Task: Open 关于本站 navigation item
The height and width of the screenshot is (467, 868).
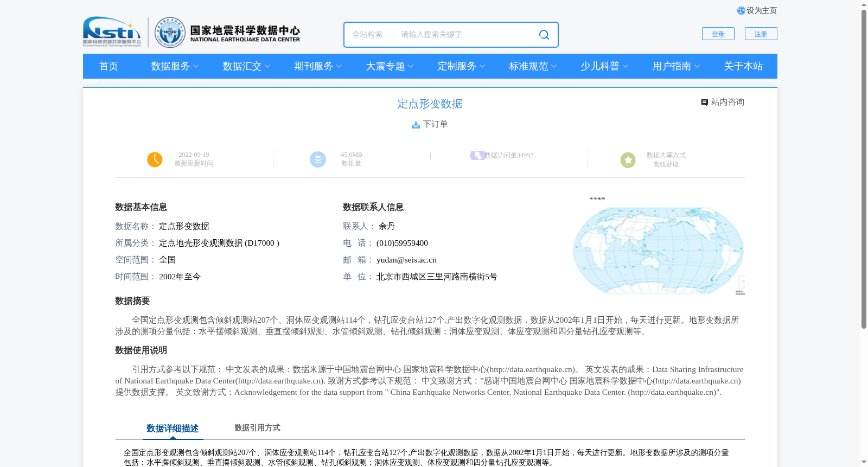Action: point(743,66)
